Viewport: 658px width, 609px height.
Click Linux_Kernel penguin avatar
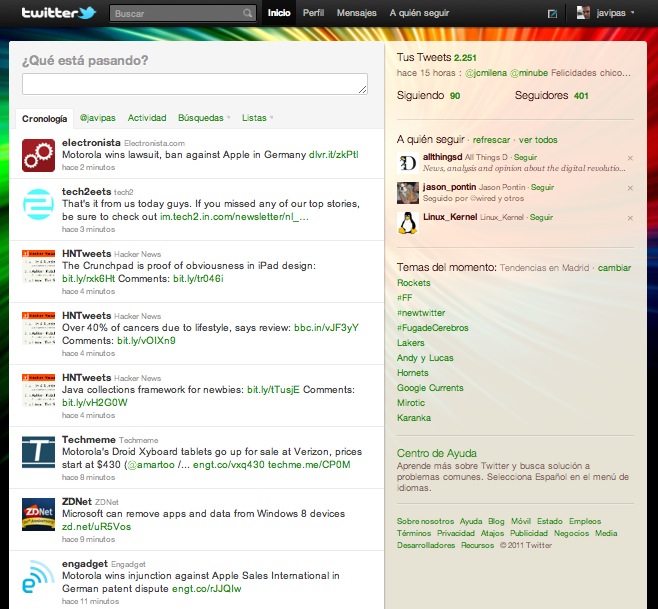point(407,222)
